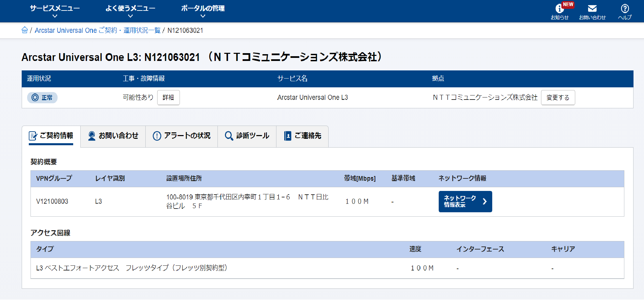The width and height of the screenshot is (644, 304).
Task: Click the 詳細 button for 工事・故障情報
Action: pyautogui.click(x=168, y=97)
